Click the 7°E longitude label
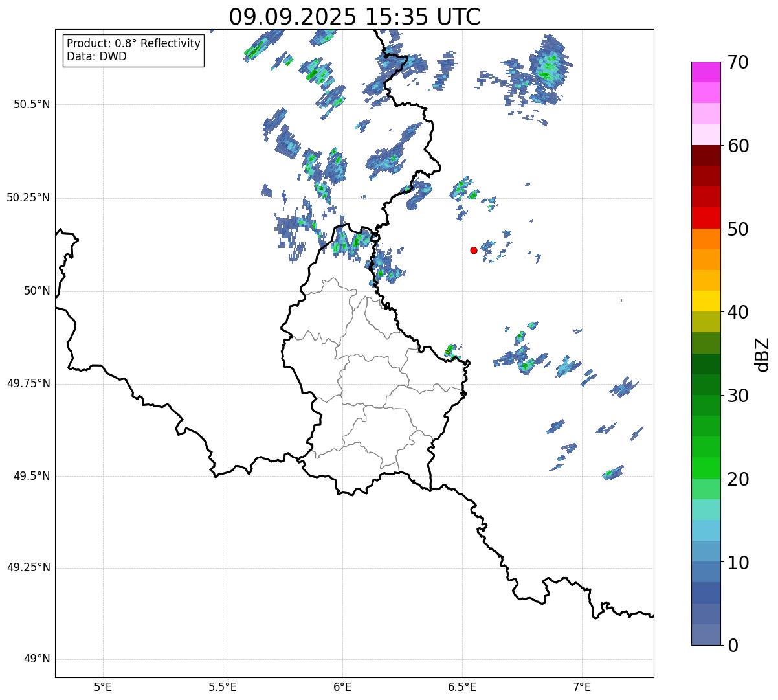 [582, 686]
